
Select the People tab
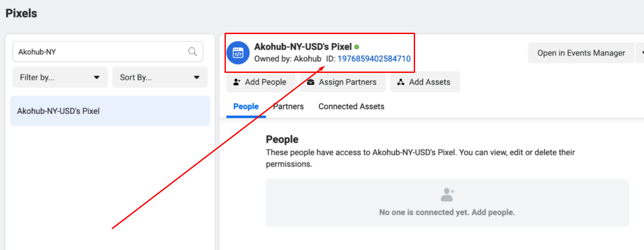246,106
